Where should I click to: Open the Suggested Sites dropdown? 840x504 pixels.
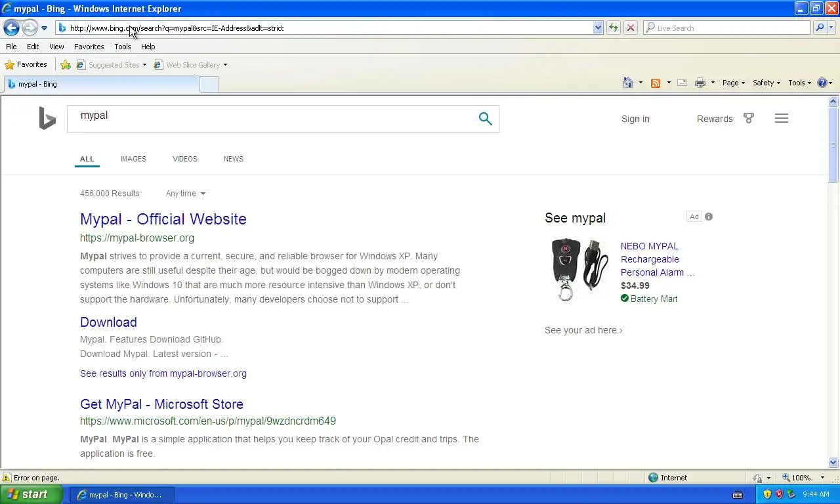[112, 64]
